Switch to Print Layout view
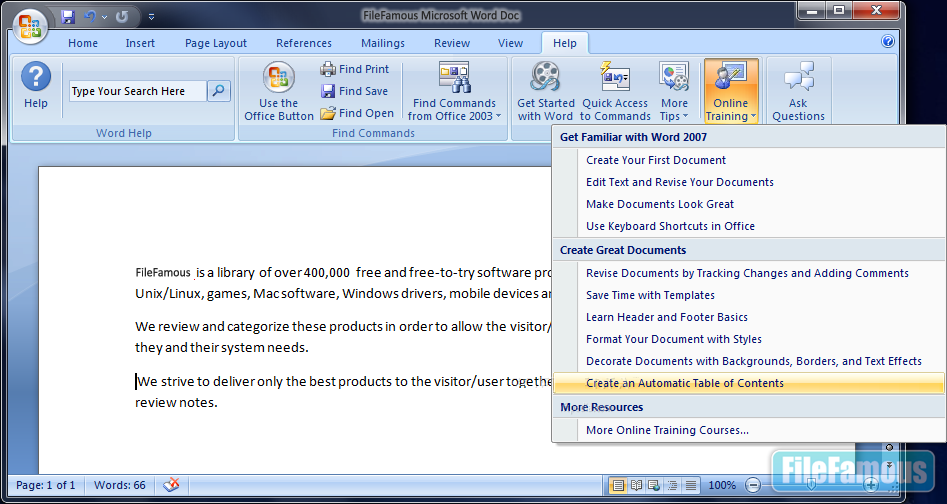947x504 pixels. coord(617,485)
